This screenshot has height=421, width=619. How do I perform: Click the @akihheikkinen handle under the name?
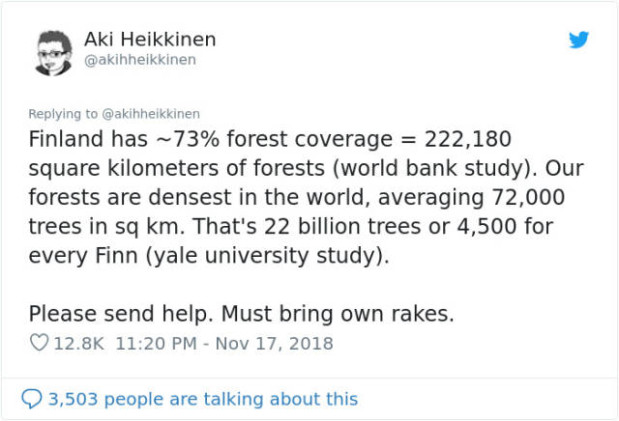pyautogui.click(x=140, y=60)
